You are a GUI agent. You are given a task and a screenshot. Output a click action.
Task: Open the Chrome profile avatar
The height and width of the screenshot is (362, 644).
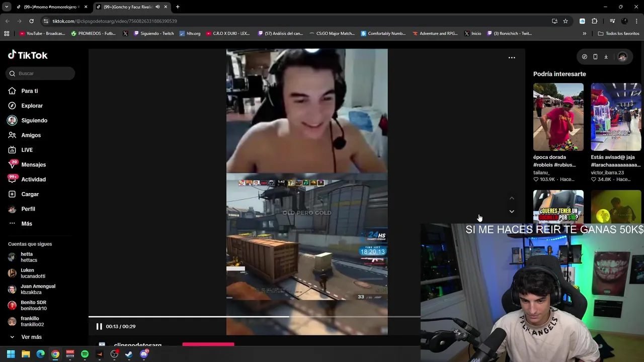pyautogui.click(x=624, y=21)
